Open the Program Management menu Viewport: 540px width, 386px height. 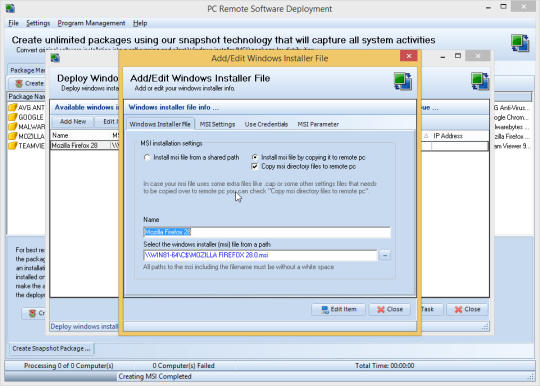pos(91,23)
